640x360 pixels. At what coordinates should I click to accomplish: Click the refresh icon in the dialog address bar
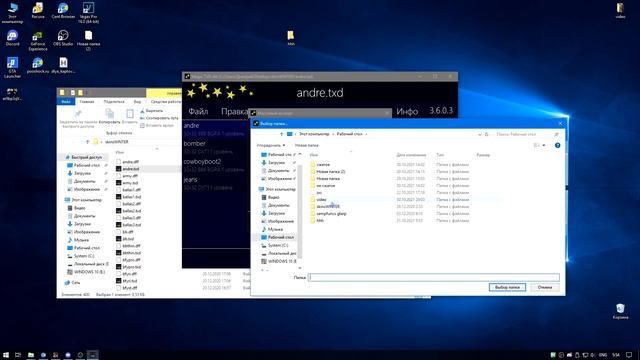coord(487,134)
